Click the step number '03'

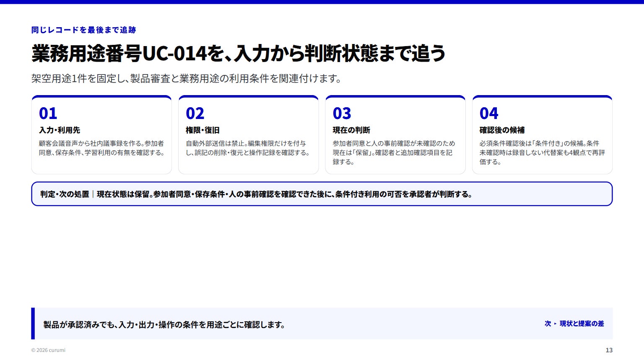pyautogui.click(x=342, y=113)
